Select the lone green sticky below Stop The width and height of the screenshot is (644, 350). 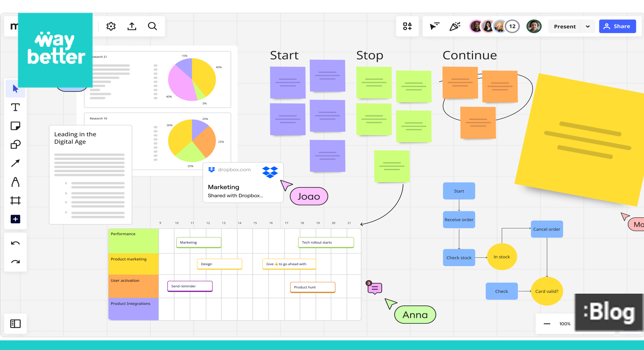tap(392, 166)
